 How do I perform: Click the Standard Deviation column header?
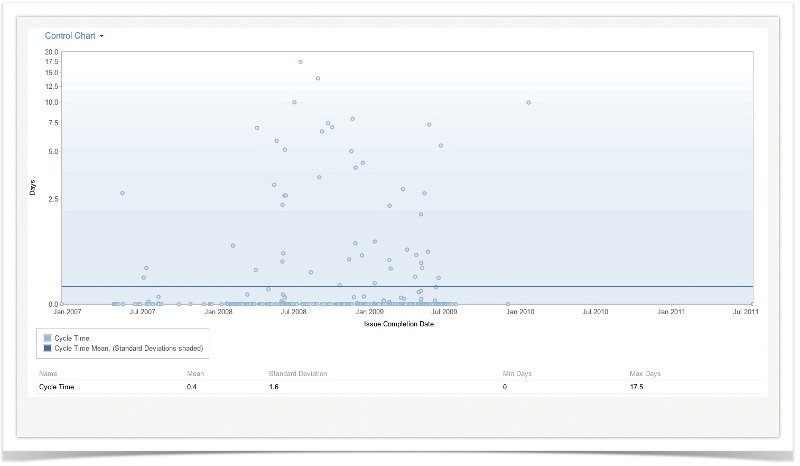click(298, 373)
